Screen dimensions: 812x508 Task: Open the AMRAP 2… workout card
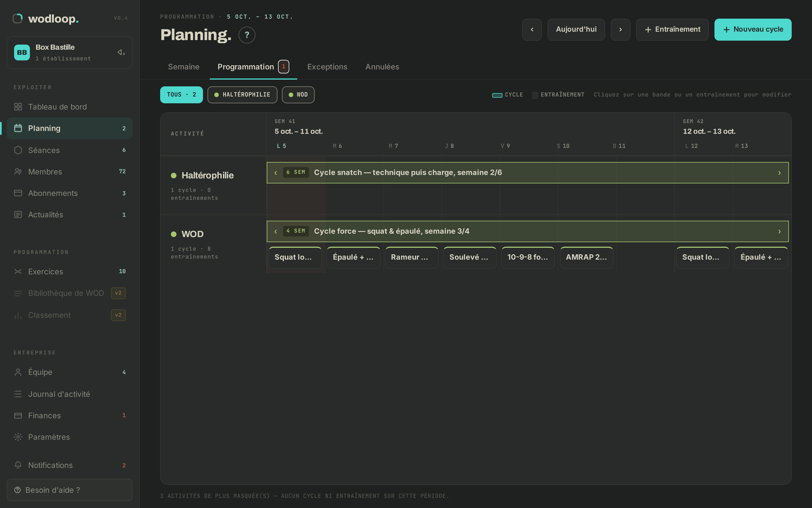pyautogui.click(x=586, y=257)
